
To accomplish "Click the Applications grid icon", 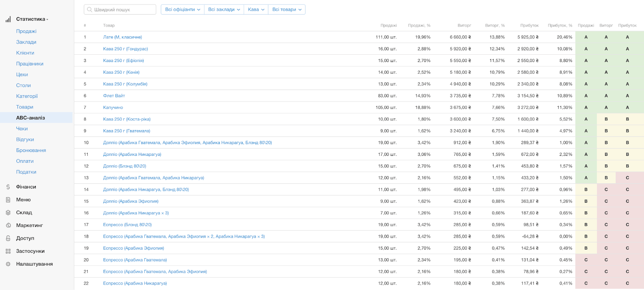I will pyautogui.click(x=8, y=251).
